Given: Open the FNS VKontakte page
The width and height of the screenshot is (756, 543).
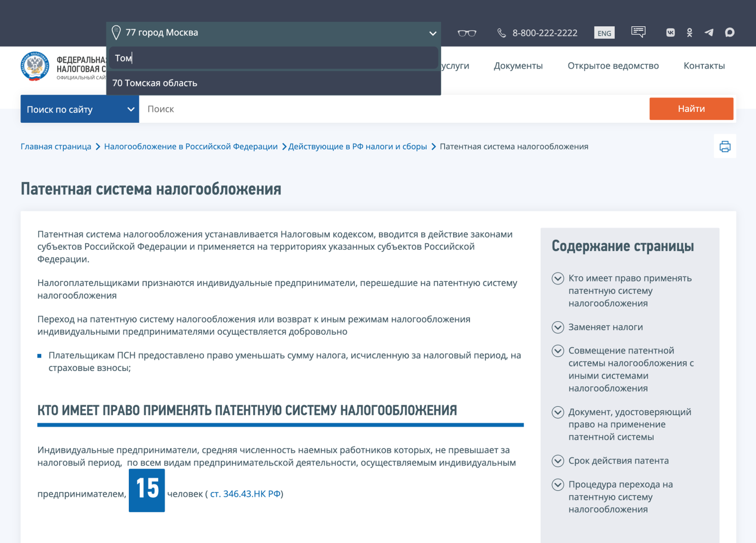Looking at the screenshot, I should 670,32.
